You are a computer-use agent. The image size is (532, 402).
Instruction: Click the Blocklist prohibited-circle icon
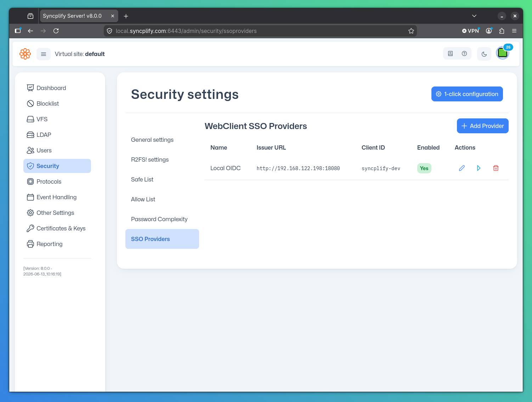pos(30,104)
